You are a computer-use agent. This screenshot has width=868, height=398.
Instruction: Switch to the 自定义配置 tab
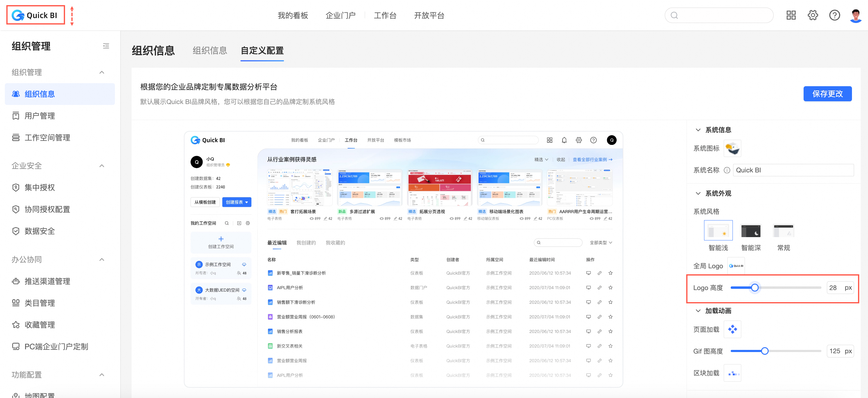pos(262,51)
